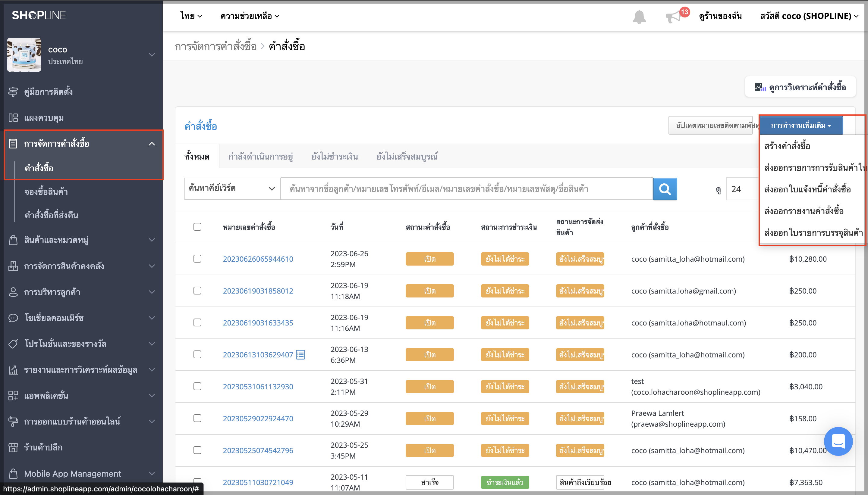Click the order management document icon
Image resolution: width=868 pixels, height=495 pixels.
(13, 143)
